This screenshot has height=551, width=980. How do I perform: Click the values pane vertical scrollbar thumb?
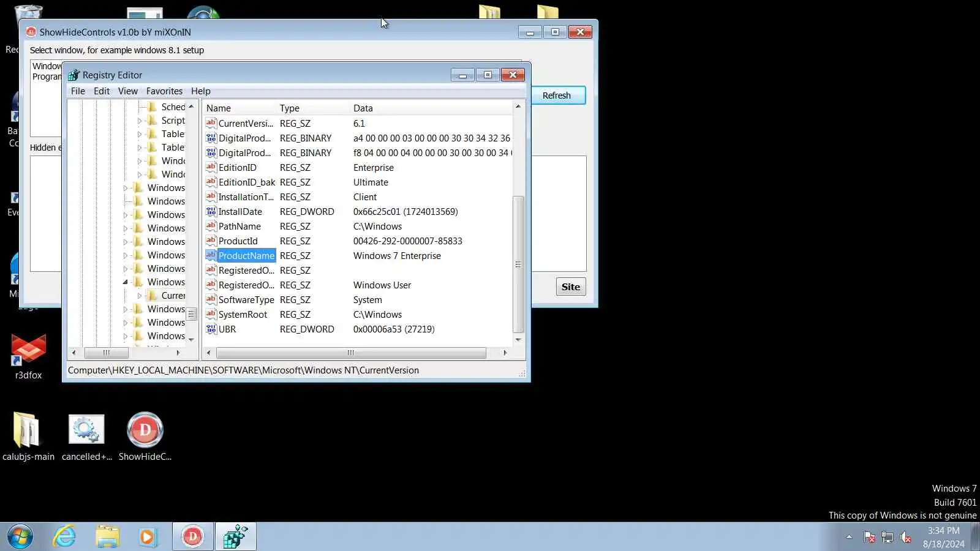[518, 264]
